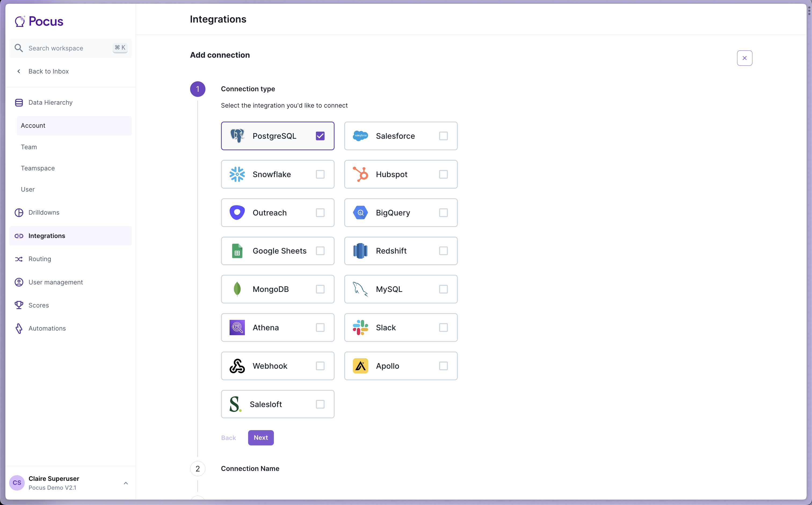Enable the Salesloft checkbox
Viewport: 812px width, 505px height.
(320, 404)
